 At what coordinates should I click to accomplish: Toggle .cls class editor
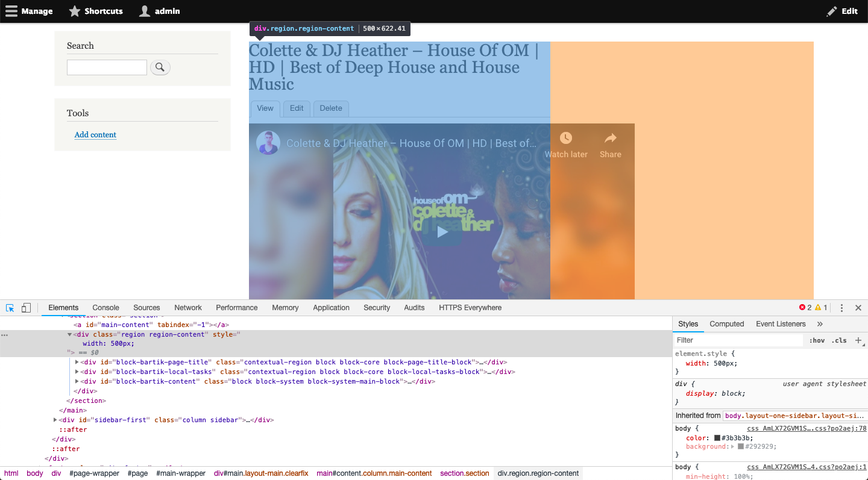pyautogui.click(x=839, y=340)
